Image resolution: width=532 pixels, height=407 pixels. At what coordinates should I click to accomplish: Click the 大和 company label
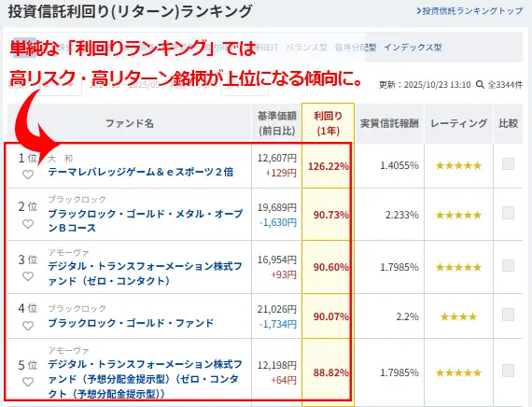click(x=61, y=158)
